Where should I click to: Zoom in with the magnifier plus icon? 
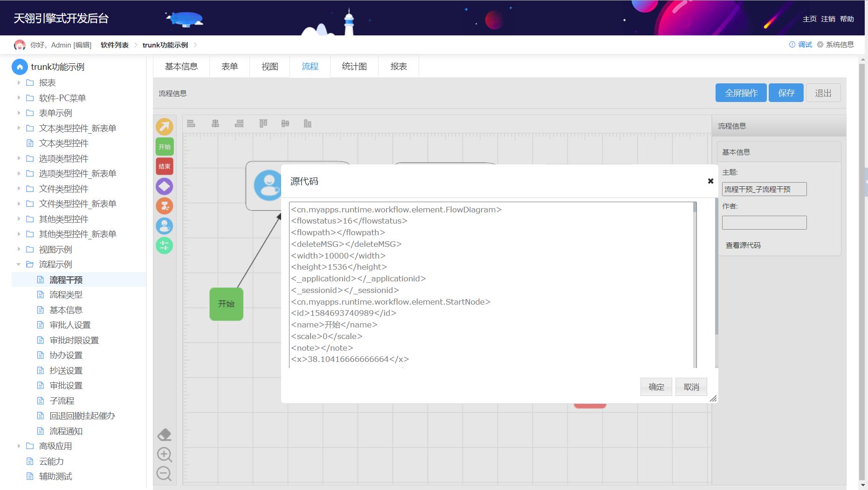pyautogui.click(x=164, y=455)
